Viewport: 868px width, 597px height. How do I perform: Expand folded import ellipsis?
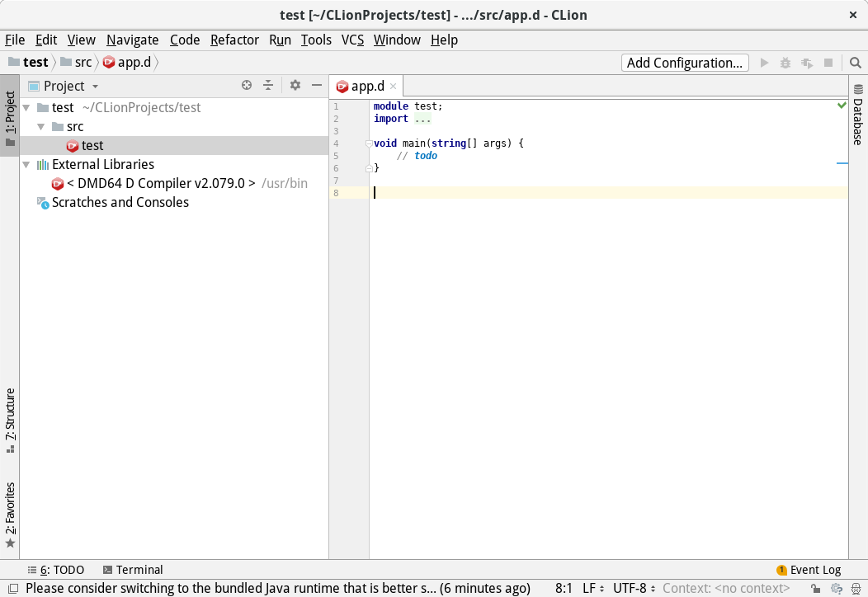point(422,119)
